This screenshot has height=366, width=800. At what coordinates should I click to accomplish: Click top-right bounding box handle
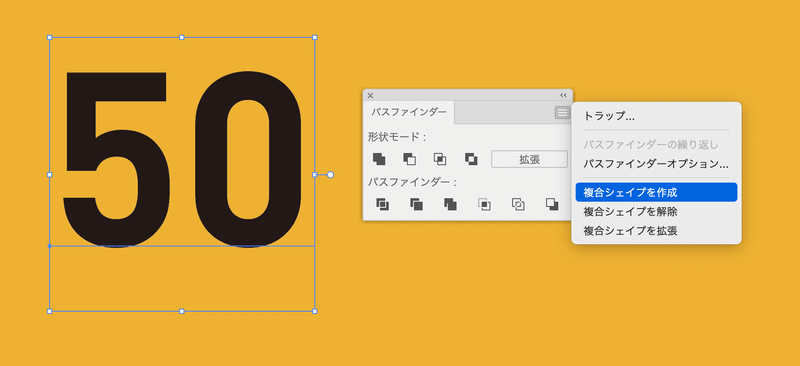point(314,37)
